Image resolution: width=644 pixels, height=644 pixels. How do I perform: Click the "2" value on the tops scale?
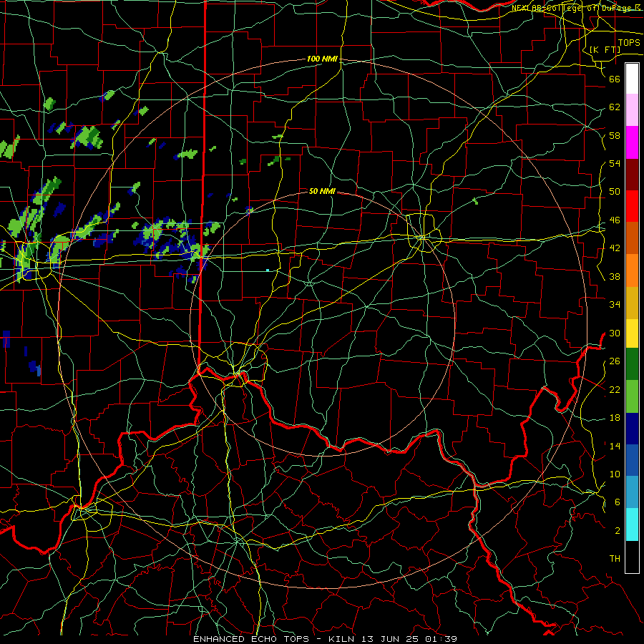pyautogui.click(x=618, y=531)
